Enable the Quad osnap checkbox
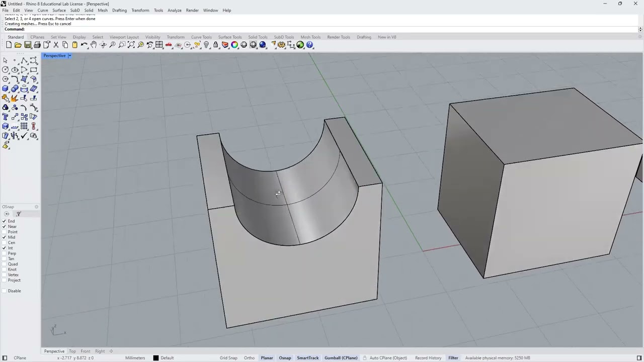 click(4, 264)
